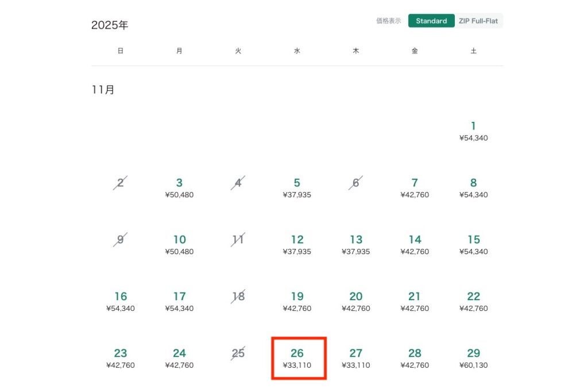Click Sunday November 23 date

(x=121, y=358)
